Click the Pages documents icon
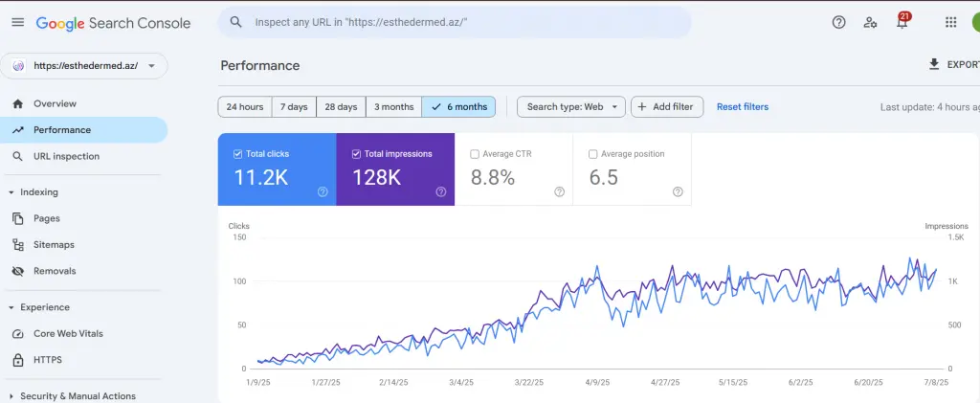The image size is (980, 403). point(18,218)
